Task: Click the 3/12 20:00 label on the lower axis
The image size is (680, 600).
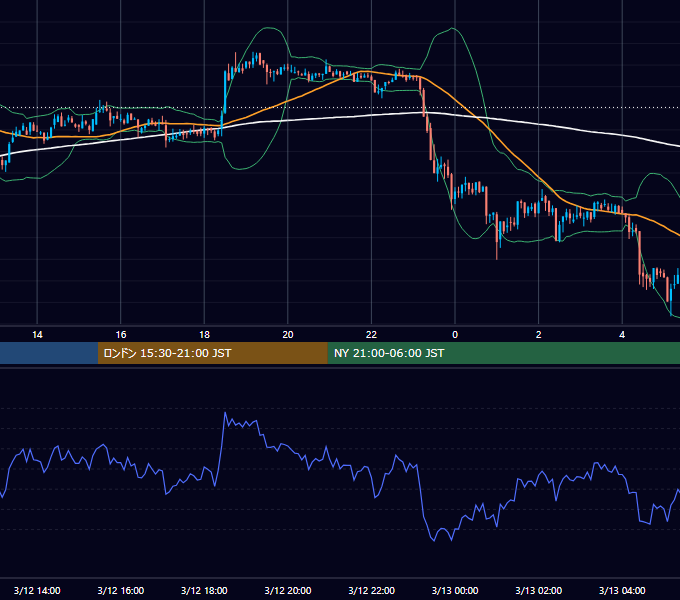Action: point(288,590)
